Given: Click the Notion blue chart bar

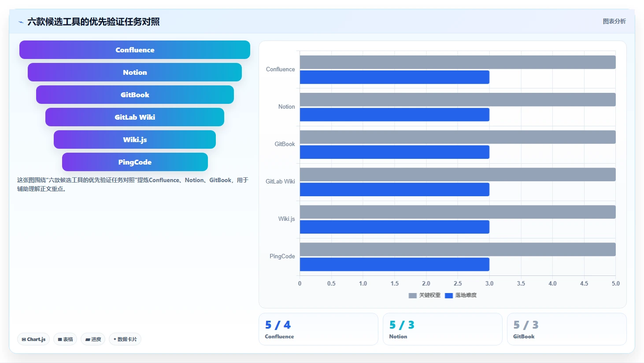Looking at the screenshot, I should pyautogui.click(x=395, y=114).
